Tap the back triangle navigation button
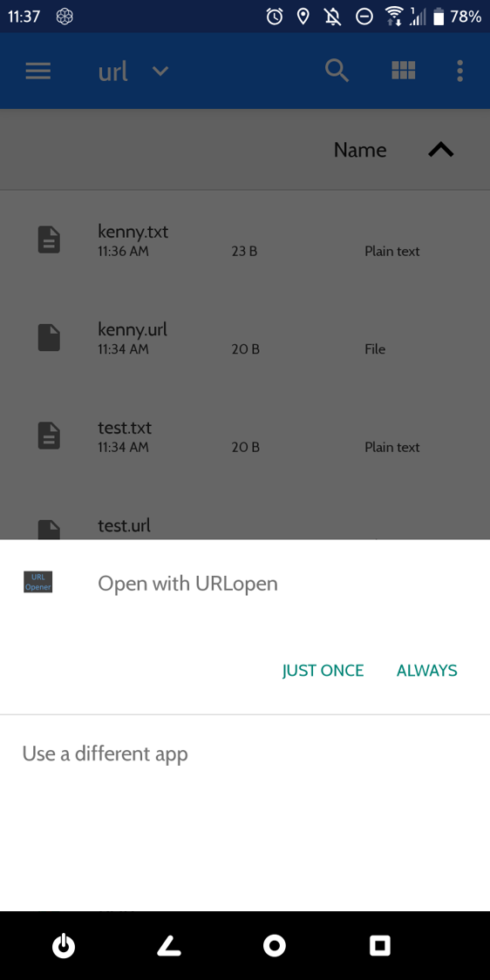Screen dimensions: 490x980 pyautogui.click(x=168, y=946)
